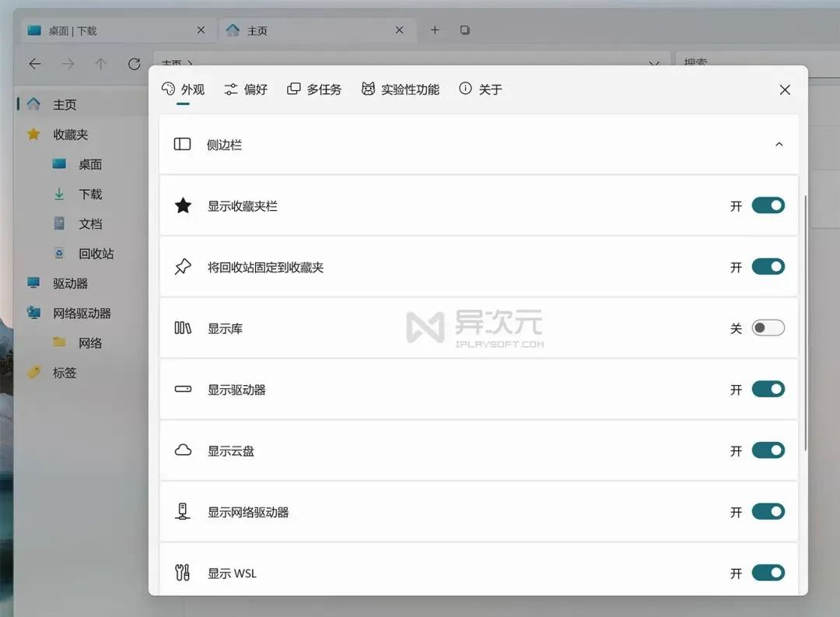Click the windows icon on 多任务 tab

click(x=293, y=89)
